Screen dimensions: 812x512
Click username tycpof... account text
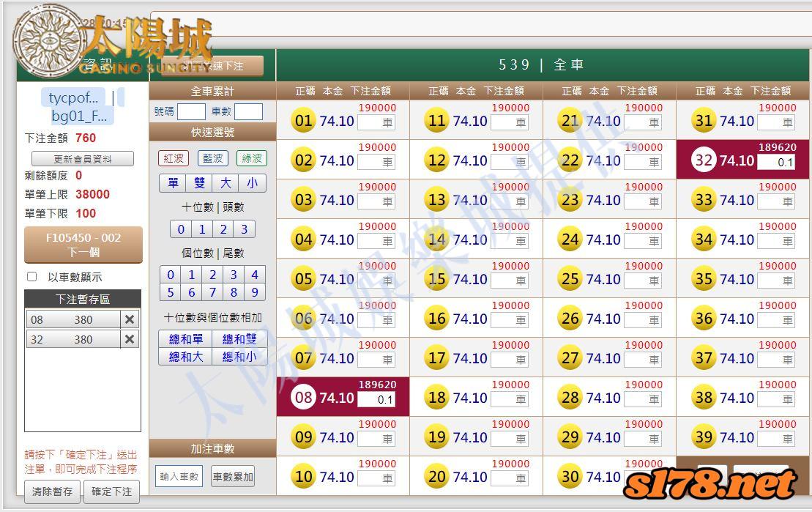click(73, 97)
